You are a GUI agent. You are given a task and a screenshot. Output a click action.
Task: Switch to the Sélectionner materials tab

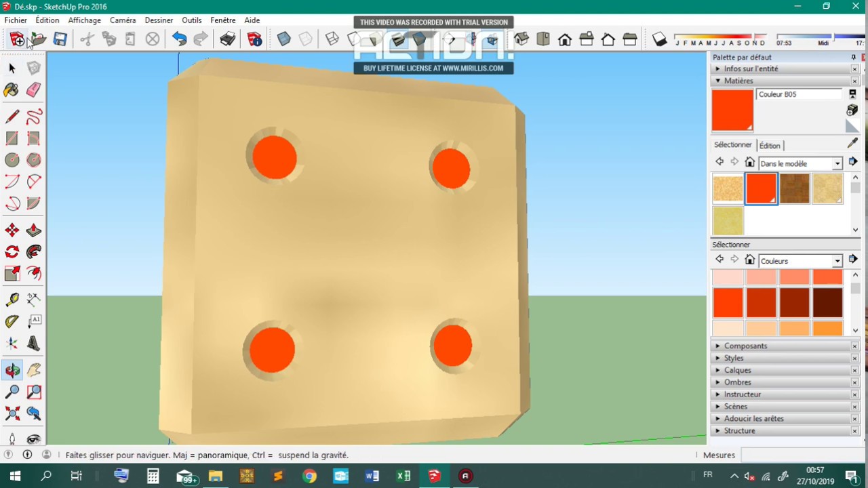coord(732,145)
